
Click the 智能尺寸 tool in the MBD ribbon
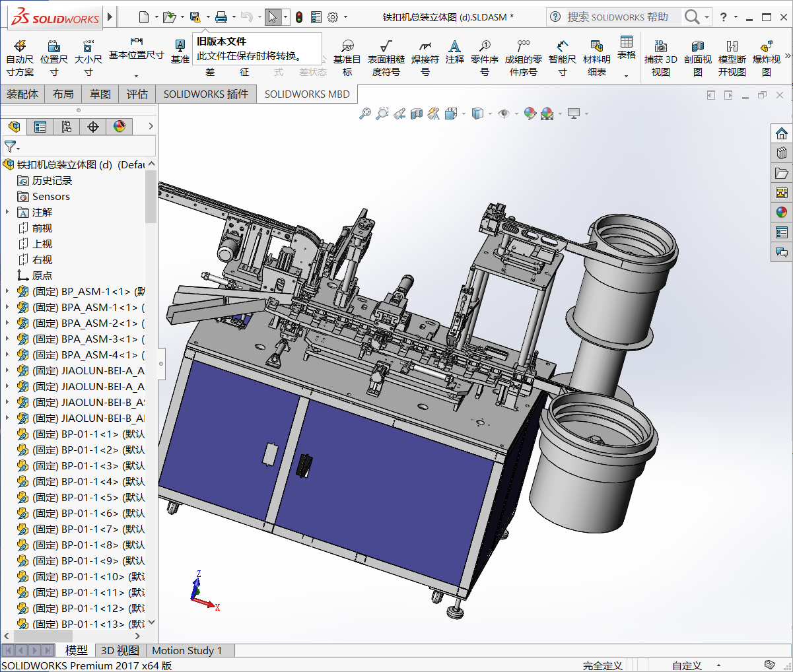pyautogui.click(x=563, y=56)
